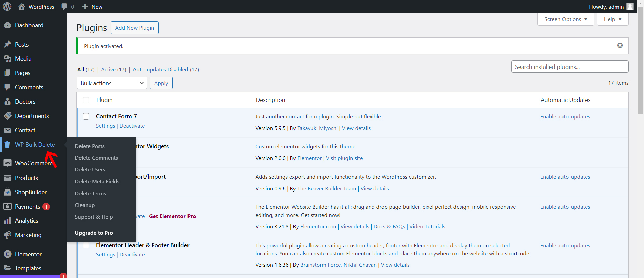Click the Departments tag icon
644x278 pixels.
(x=7, y=116)
